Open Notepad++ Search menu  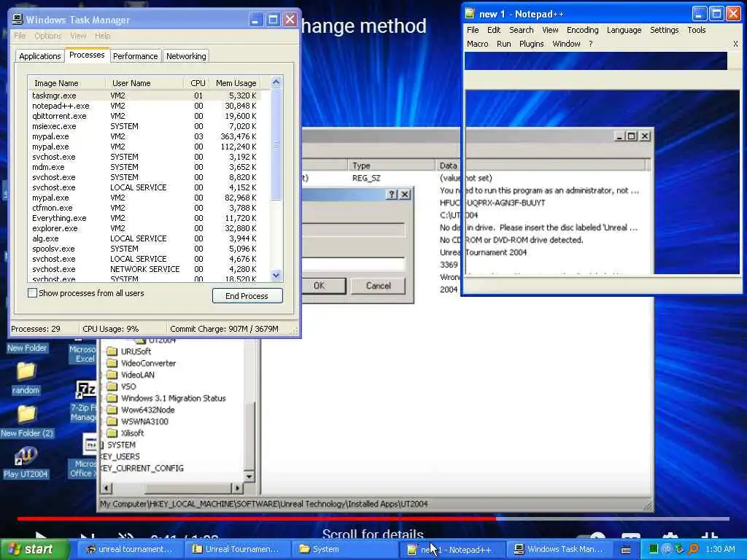pos(521,30)
